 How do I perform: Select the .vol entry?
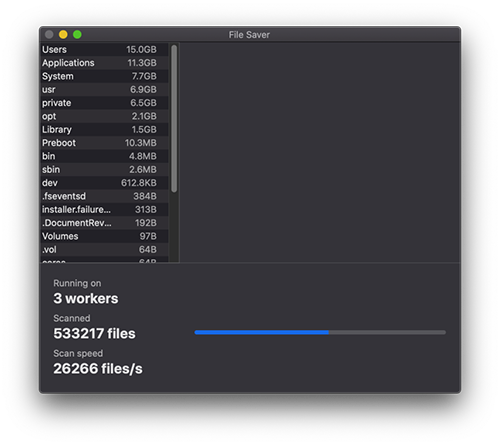[104, 249]
